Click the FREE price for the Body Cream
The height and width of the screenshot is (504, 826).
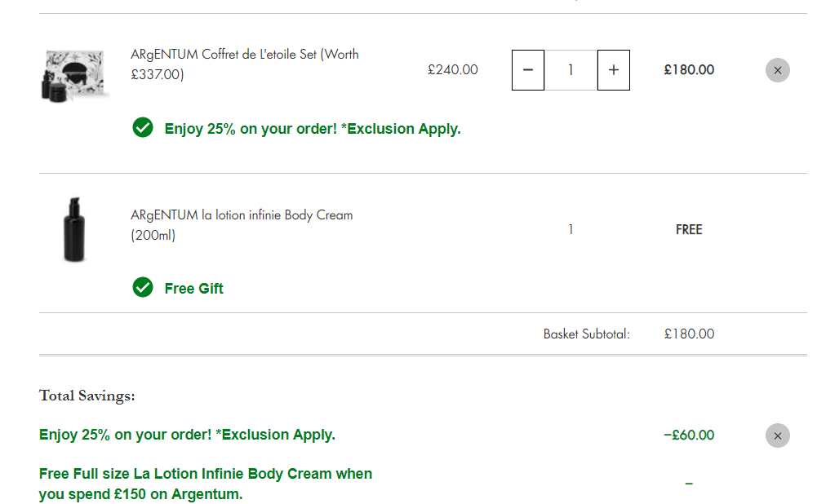click(x=689, y=230)
